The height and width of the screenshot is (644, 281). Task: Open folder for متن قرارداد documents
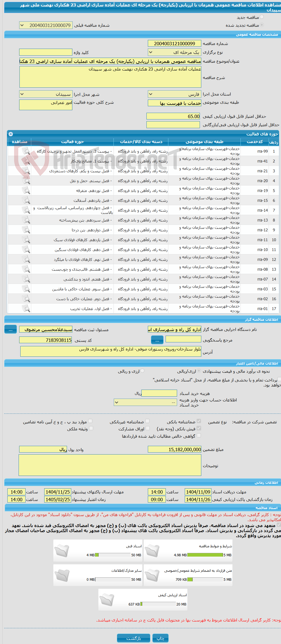152,575
